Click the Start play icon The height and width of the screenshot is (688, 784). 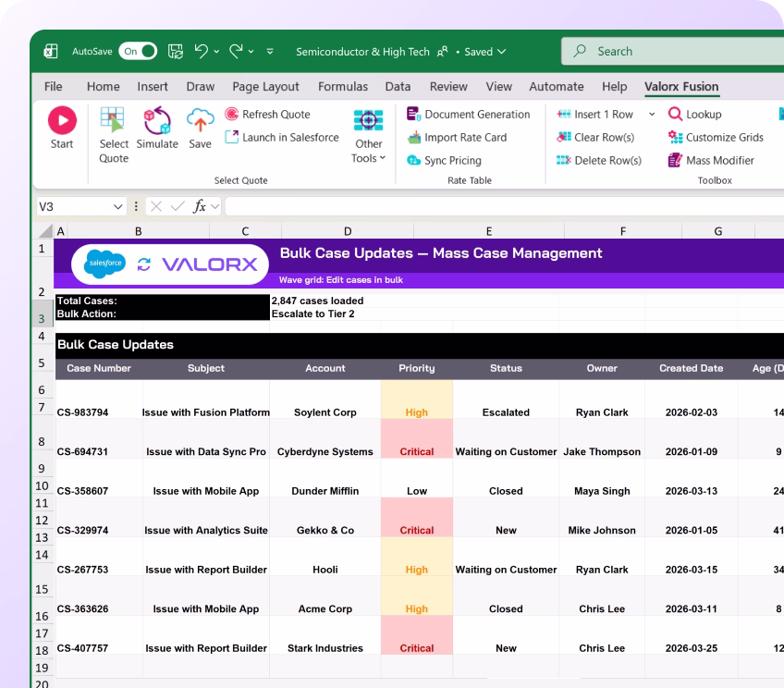tap(62, 120)
